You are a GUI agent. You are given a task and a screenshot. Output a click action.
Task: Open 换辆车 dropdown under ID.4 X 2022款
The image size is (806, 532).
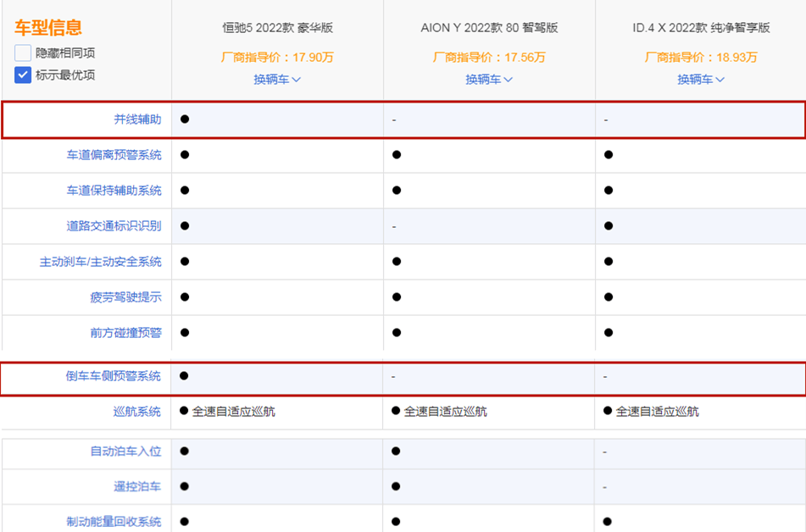pyautogui.click(x=701, y=79)
